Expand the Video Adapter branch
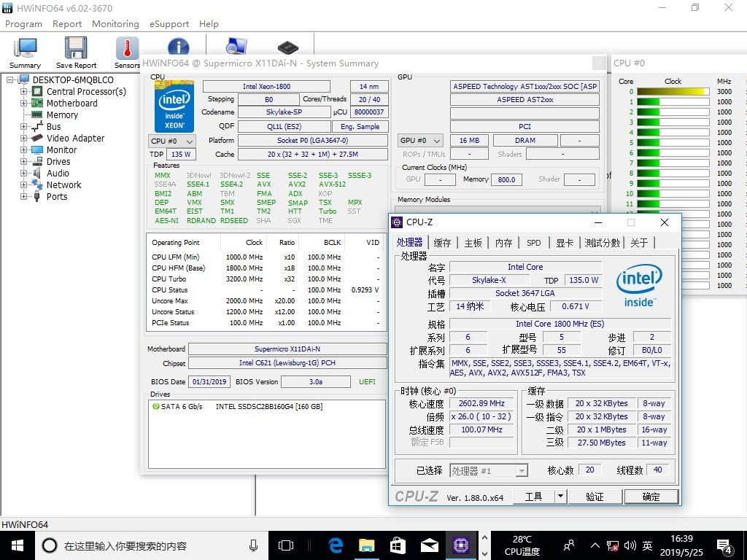The image size is (747, 560). (23, 138)
